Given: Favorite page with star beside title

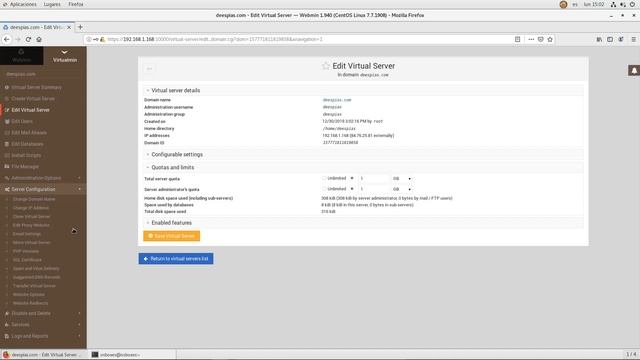Looking at the screenshot, I should 325,66.
